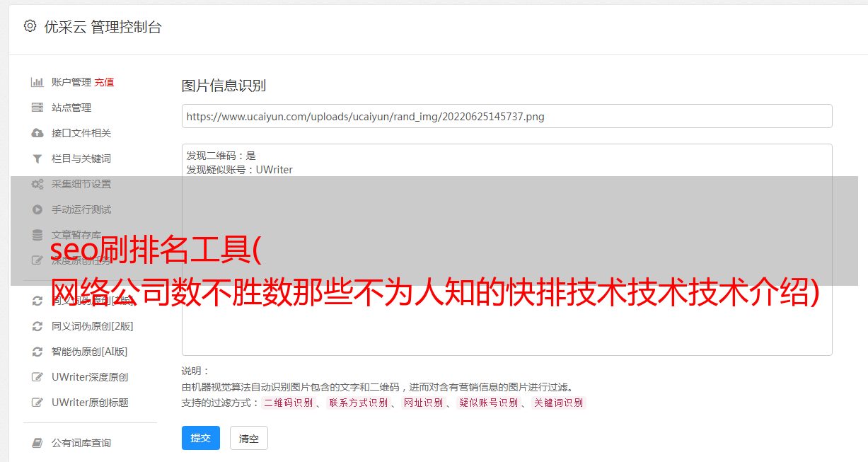868x462 pixels.
Task: Select the 发现二维码：是 result line
Action: pos(221,156)
